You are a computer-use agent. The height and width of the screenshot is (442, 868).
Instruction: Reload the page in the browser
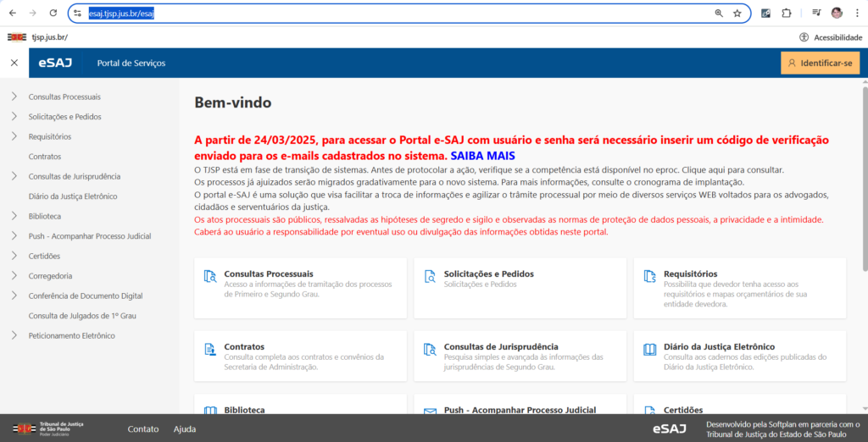pos(53,14)
